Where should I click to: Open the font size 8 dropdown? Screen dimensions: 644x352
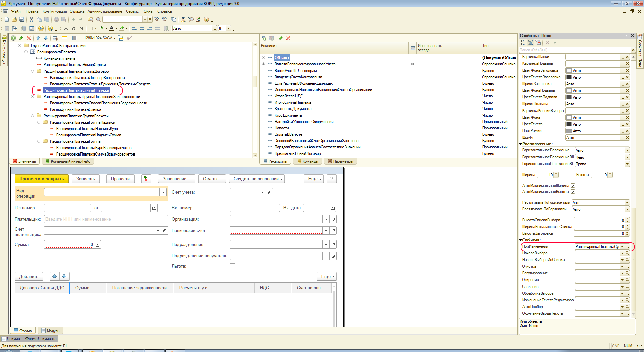point(229,28)
